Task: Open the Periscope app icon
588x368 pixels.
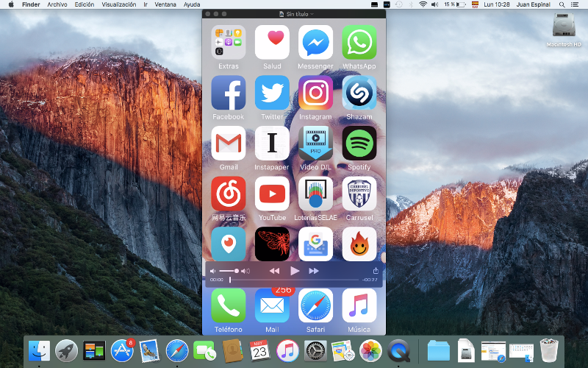Action: [x=228, y=244]
